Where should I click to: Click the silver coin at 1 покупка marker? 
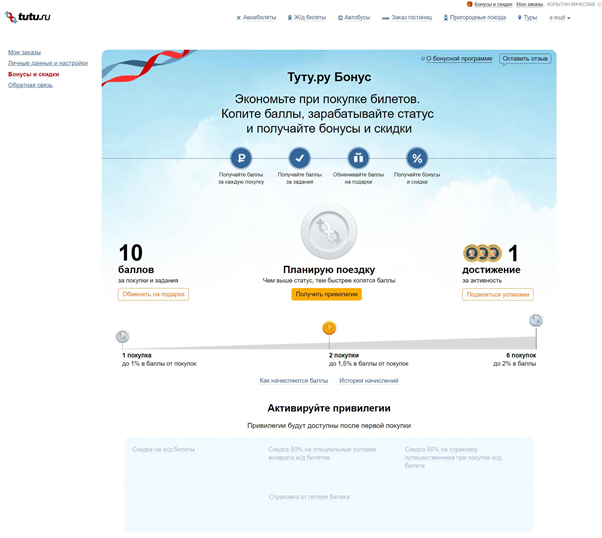(x=122, y=336)
